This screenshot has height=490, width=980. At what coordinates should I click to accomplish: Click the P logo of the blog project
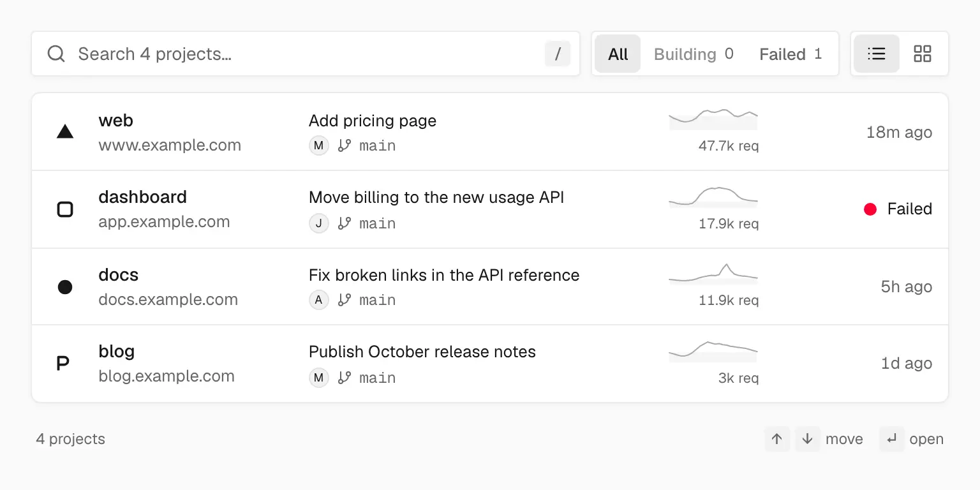[x=63, y=364]
